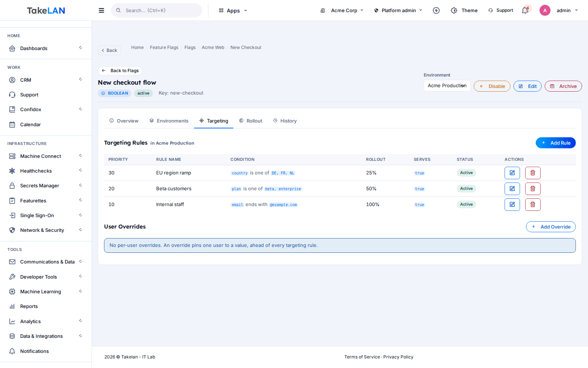Click the Add Rule button
This screenshot has width=588, height=368.
point(556,143)
